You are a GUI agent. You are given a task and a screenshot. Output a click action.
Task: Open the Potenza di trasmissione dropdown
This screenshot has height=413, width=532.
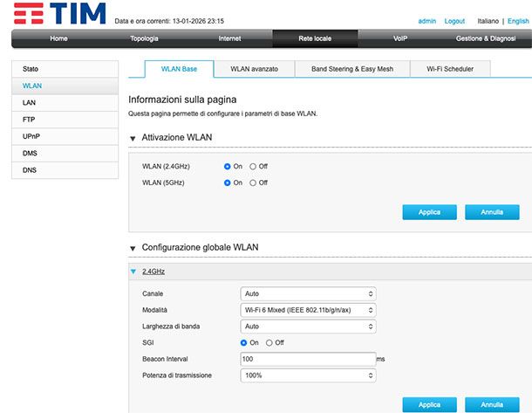click(x=308, y=375)
